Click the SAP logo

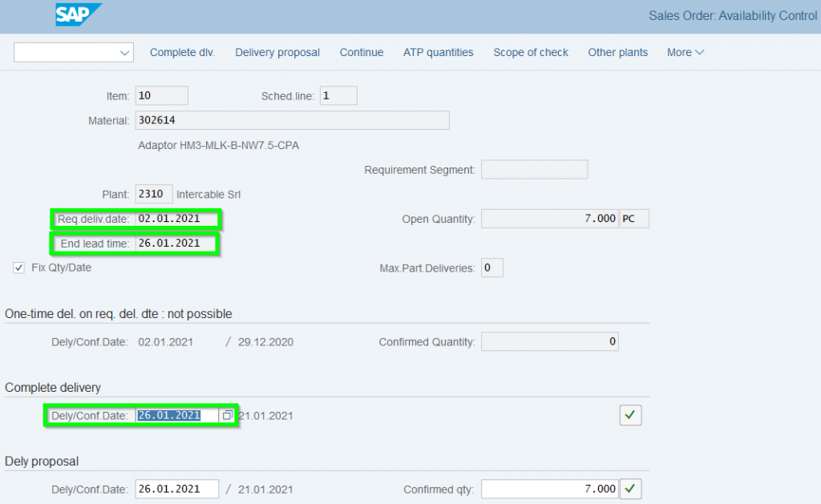[79, 14]
